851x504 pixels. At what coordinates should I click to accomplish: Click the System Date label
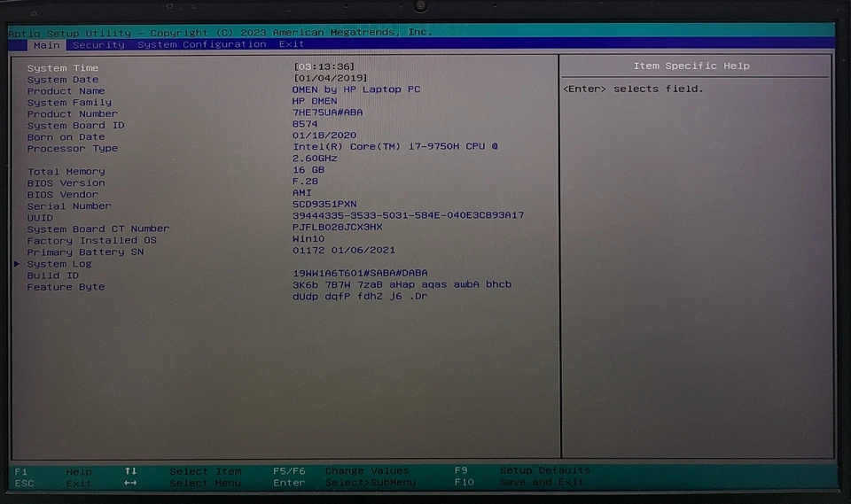[63, 80]
